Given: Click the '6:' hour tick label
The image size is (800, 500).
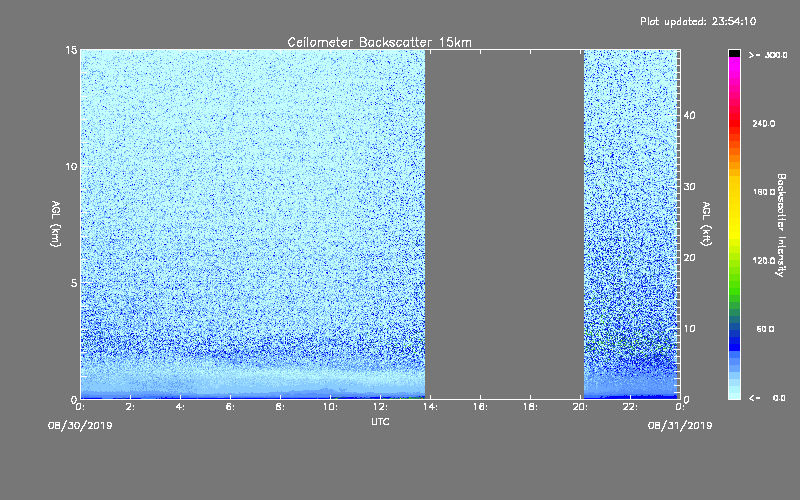Looking at the screenshot, I should point(230,407).
